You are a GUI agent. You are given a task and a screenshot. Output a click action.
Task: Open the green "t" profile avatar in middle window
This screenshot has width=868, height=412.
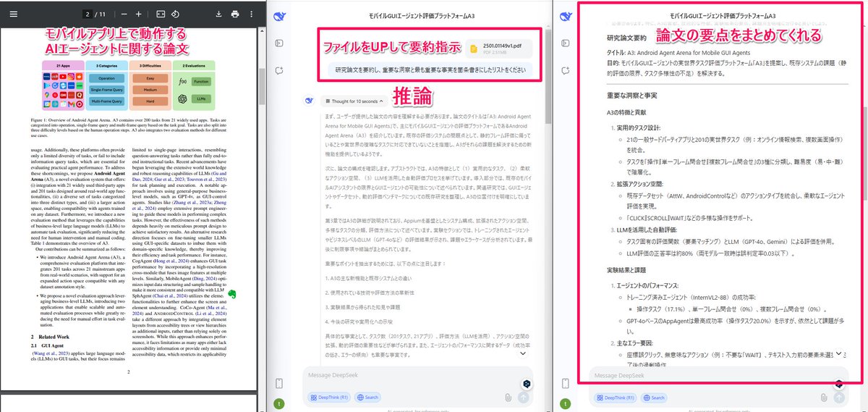point(279,403)
